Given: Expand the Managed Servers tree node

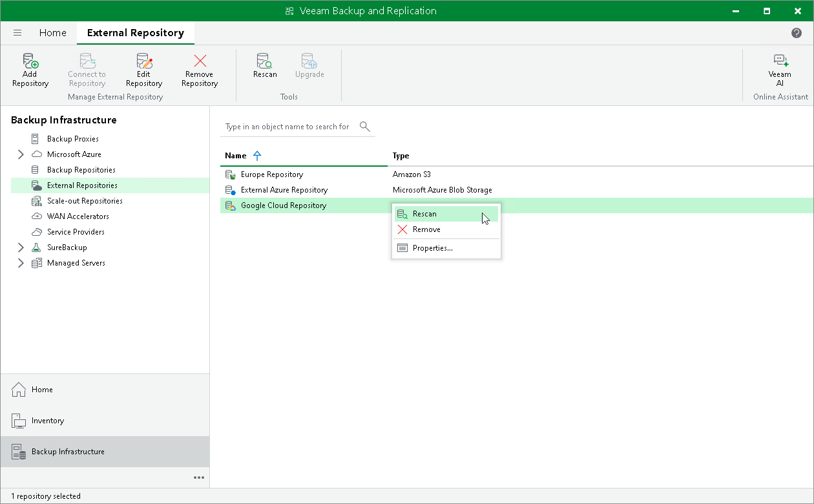Looking at the screenshot, I should (21, 263).
